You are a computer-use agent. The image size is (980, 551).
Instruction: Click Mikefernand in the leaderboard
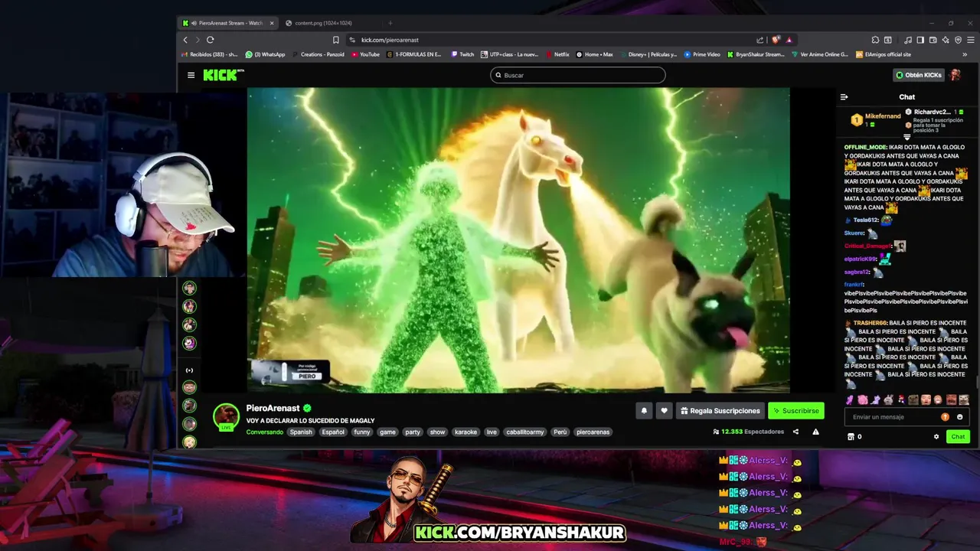(x=883, y=116)
